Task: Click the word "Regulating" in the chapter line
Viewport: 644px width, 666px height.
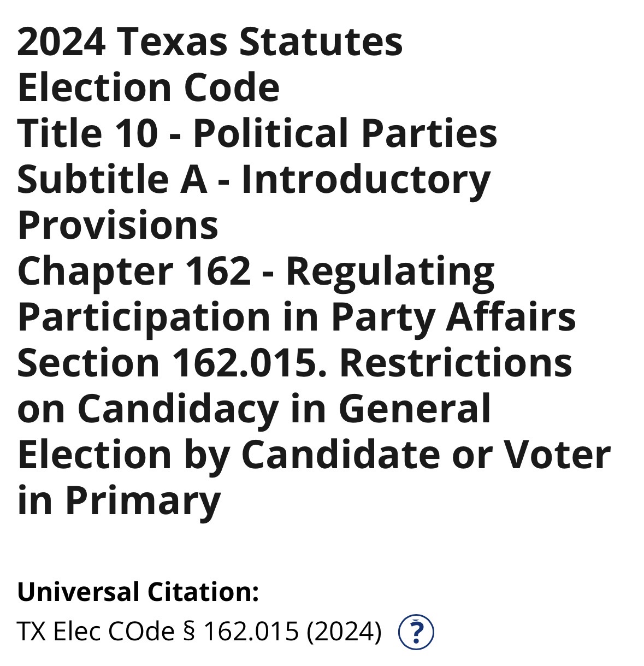Action: click(390, 271)
